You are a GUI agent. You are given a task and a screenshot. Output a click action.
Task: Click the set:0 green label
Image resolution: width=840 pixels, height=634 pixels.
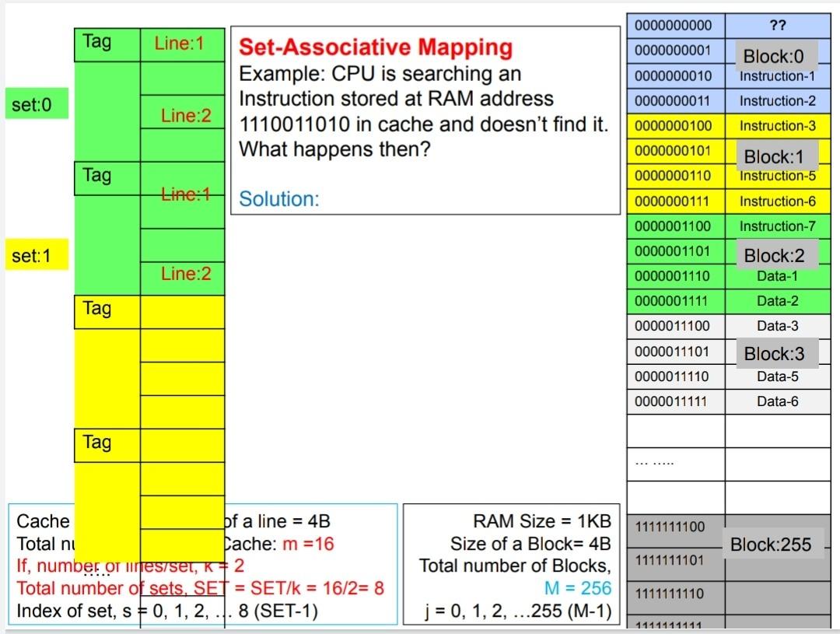coord(37,103)
